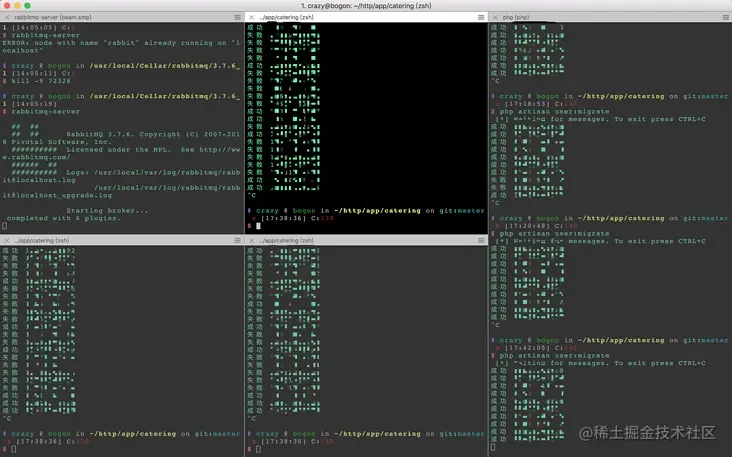
Task: Click window title 'crazy@bogon: ~/http/app/catering (zsh)'
Action: [x=366, y=6]
